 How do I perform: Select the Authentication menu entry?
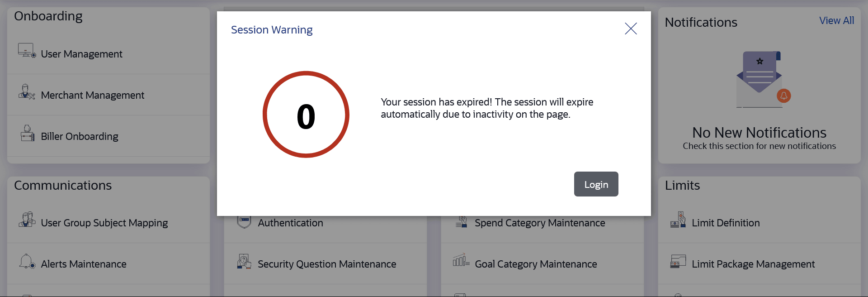(290, 223)
